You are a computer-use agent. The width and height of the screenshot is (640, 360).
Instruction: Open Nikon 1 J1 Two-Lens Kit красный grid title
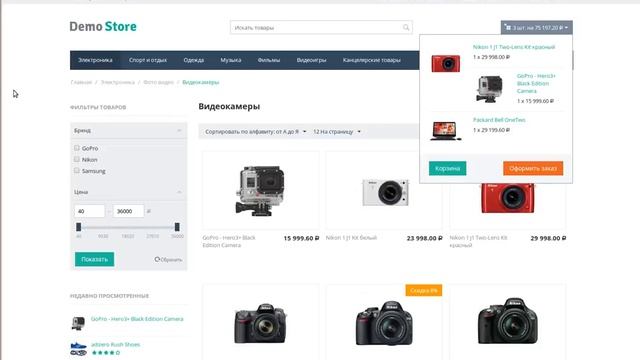coord(478,241)
